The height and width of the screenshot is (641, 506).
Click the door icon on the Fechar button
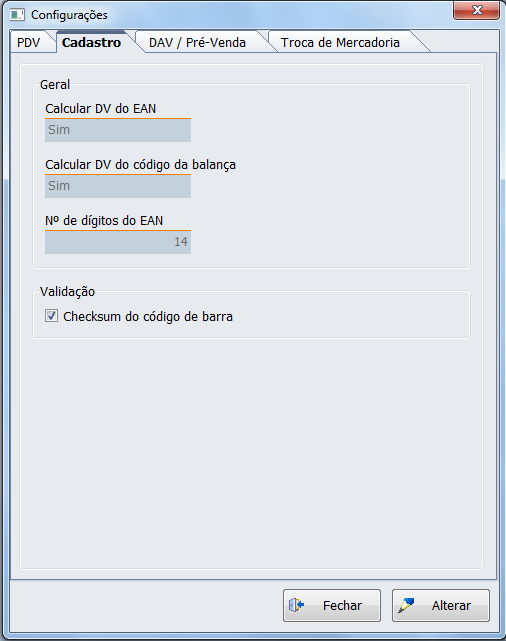click(x=297, y=605)
